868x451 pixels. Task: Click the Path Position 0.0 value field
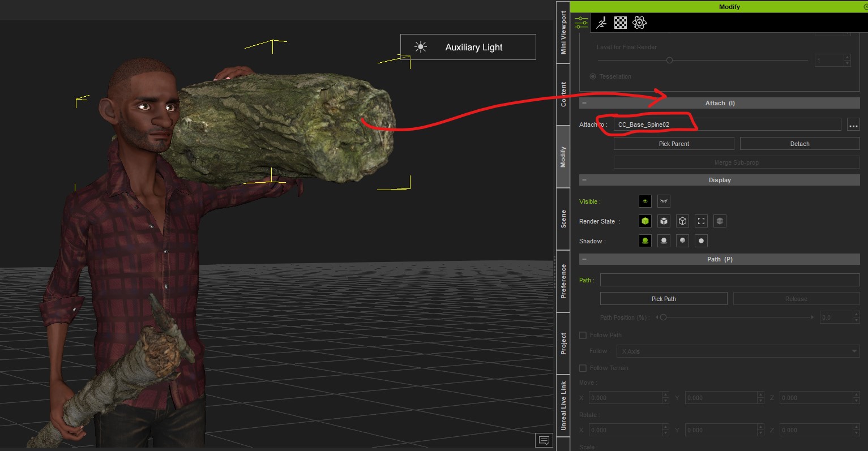(836, 317)
